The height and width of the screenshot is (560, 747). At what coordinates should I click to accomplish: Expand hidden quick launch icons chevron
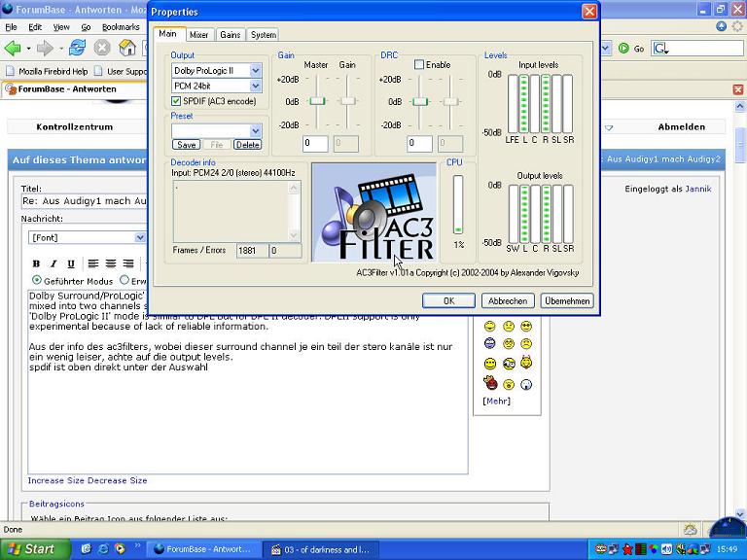pos(138,545)
